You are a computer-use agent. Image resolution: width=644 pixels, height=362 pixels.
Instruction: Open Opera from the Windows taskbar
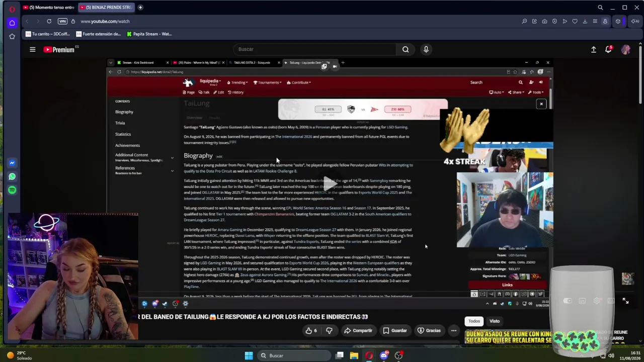(369, 355)
